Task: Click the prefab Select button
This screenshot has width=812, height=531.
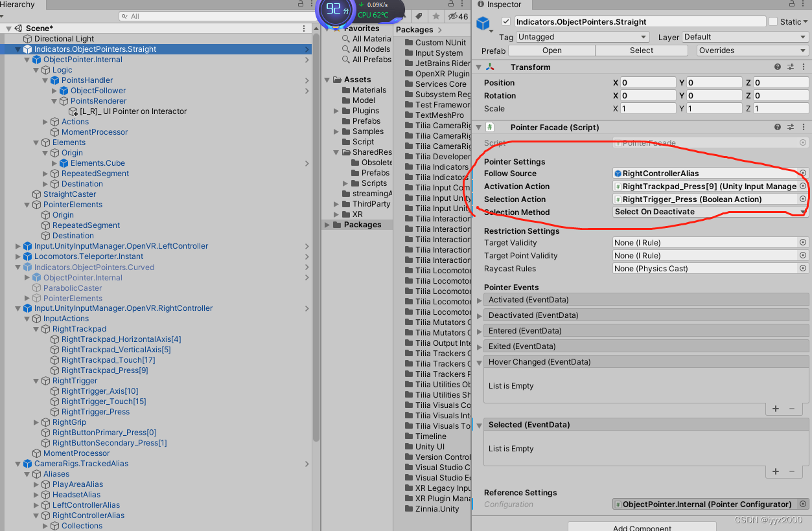Action: click(642, 51)
